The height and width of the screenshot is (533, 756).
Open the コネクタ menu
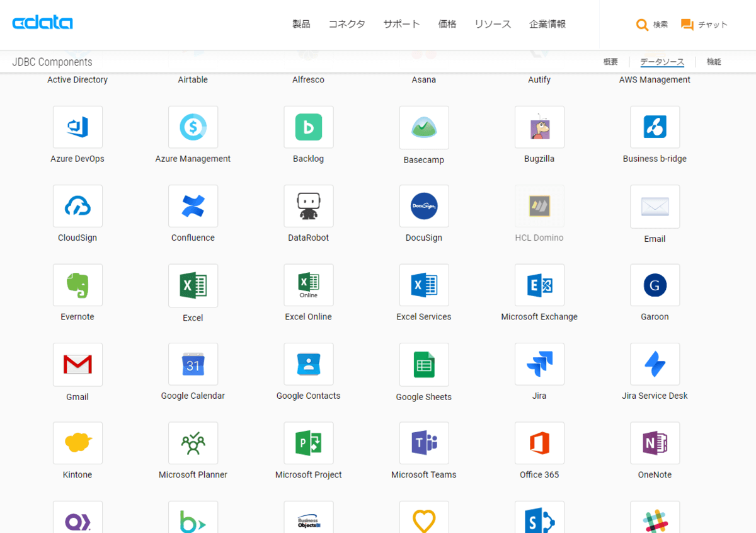click(346, 24)
